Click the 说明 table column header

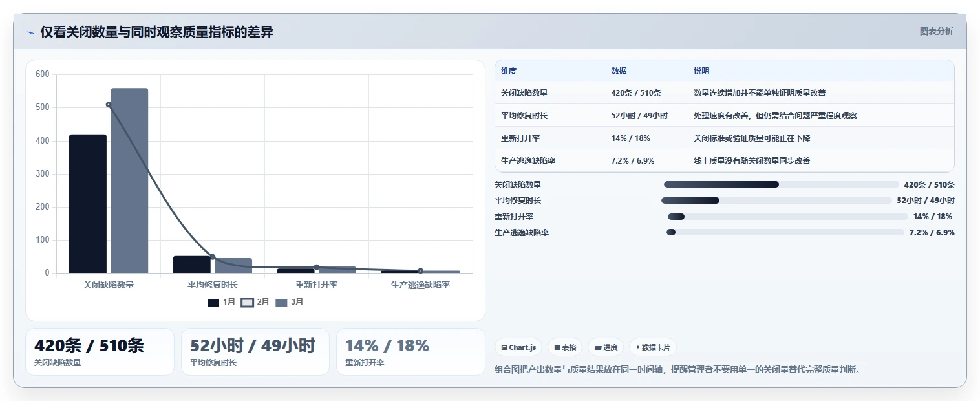[701, 71]
